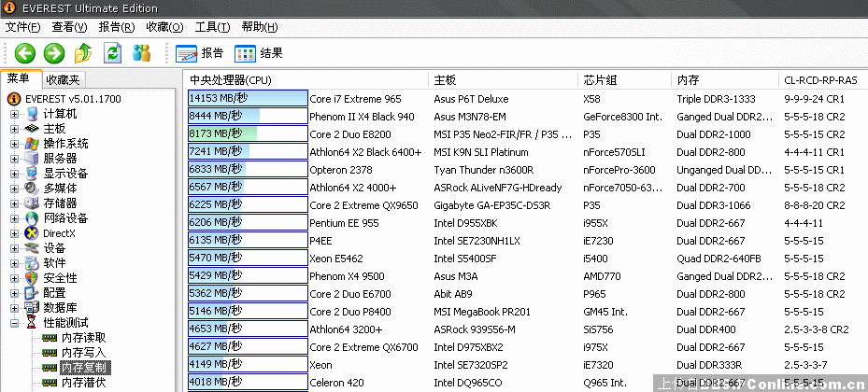Viewport: 868px width, 392px height.
Task: Click the EVEREST title bar info icon
Action: coord(9,8)
